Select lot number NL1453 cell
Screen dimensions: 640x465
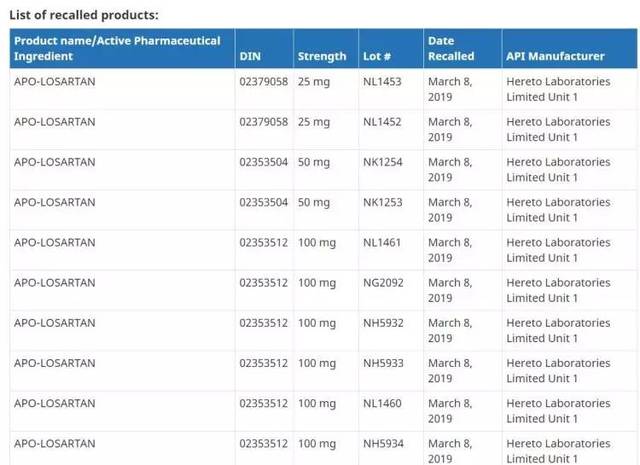tap(382, 82)
